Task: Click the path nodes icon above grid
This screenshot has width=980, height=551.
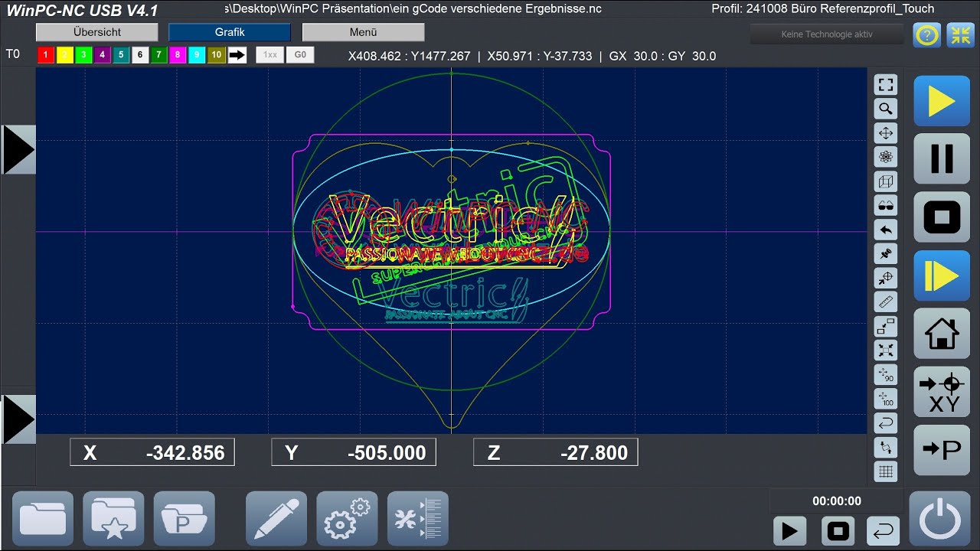Action: click(886, 448)
